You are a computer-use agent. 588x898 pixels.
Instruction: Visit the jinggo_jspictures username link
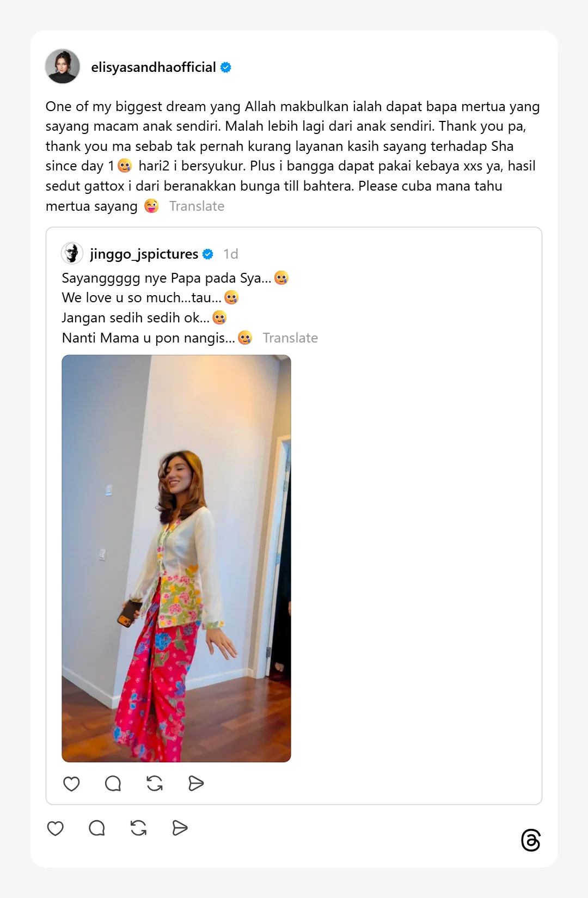pyautogui.click(x=144, y=254)
